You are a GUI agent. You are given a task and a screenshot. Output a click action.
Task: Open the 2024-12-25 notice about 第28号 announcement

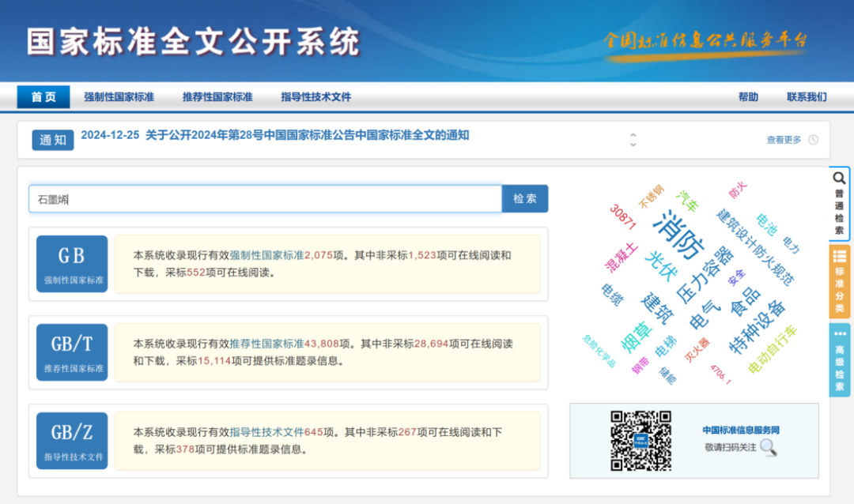pos(274,135)
